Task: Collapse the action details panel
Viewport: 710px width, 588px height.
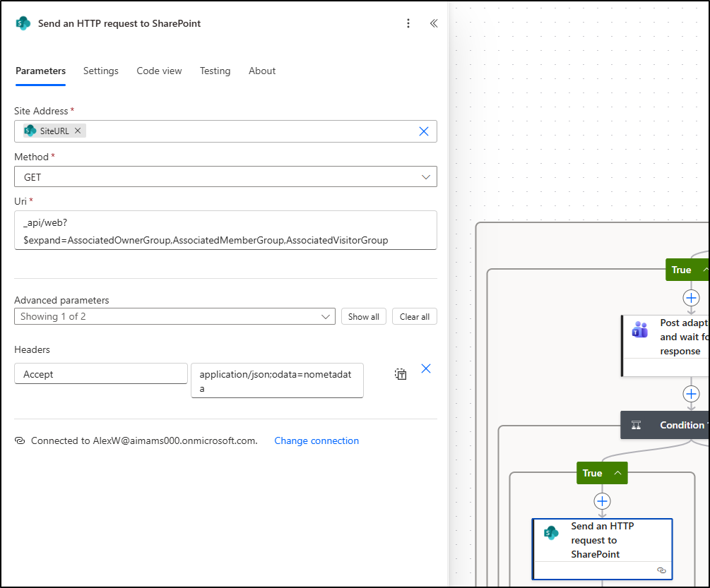Action: (434, 23)
